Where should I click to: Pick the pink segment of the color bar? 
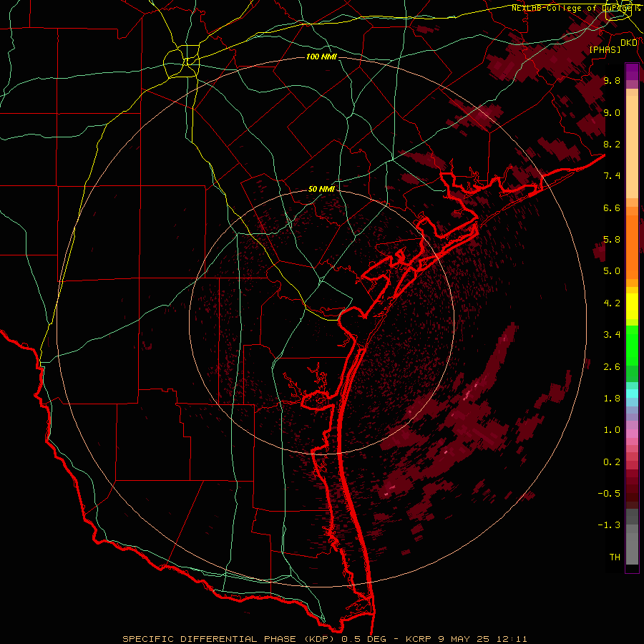coord(632,434)
